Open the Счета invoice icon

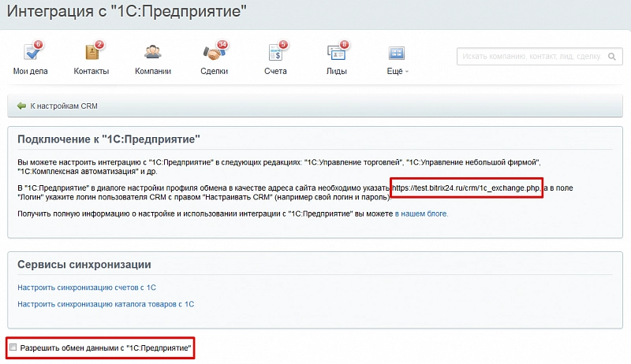coord(275,53)
